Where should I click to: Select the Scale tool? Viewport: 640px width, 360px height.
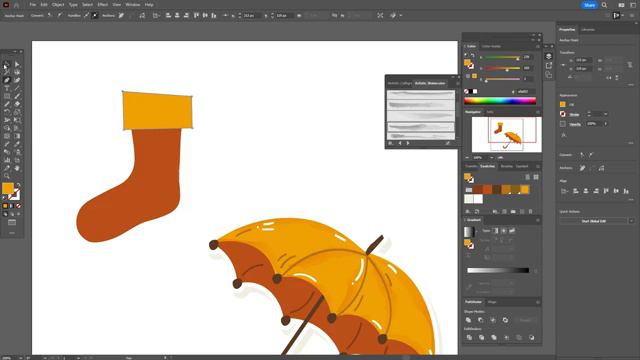[x=17, y=112]
